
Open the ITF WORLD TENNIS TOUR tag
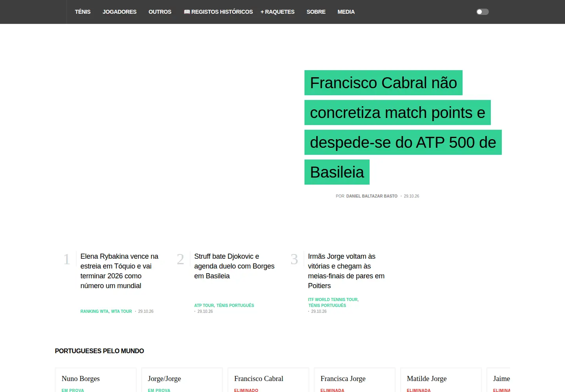333,299
